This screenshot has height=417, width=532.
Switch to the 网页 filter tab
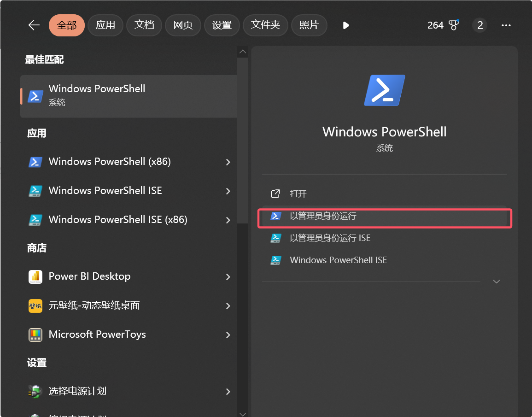[x=183, y=25]
